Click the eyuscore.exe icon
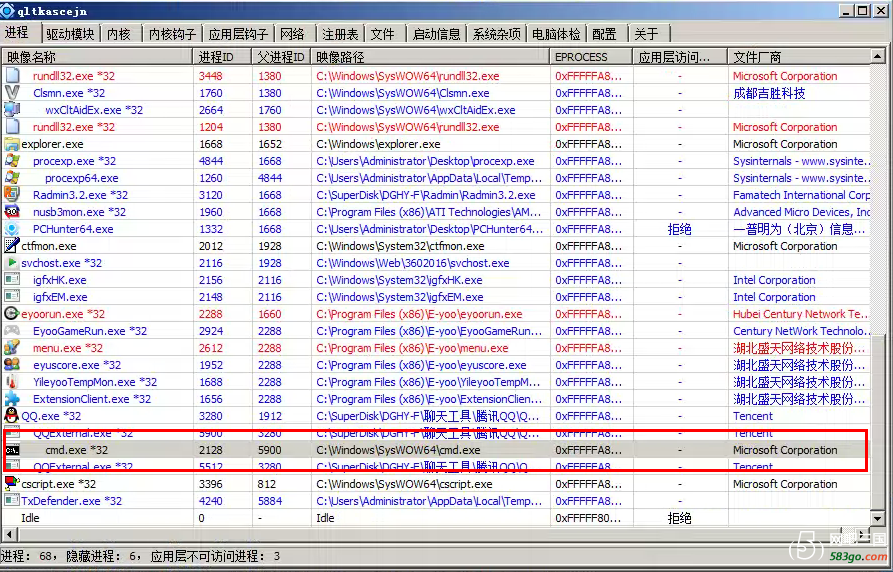Screen dimensions: 893x572 coord(12,365)
